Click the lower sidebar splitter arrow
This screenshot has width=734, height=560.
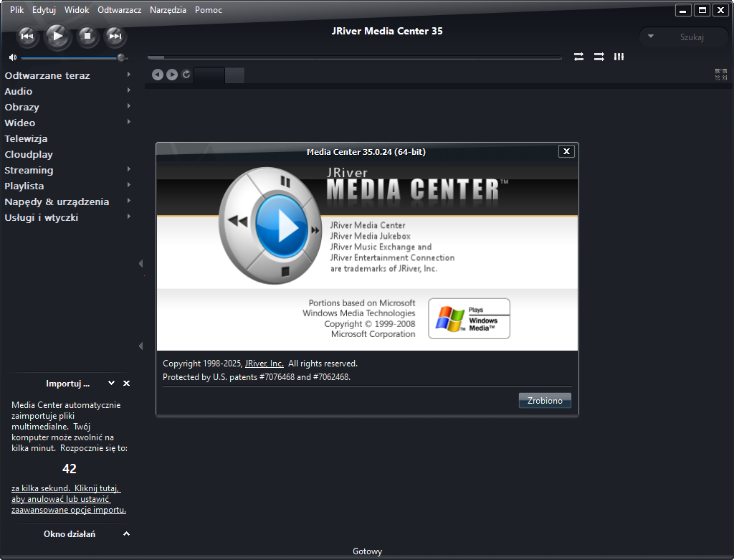141,346
